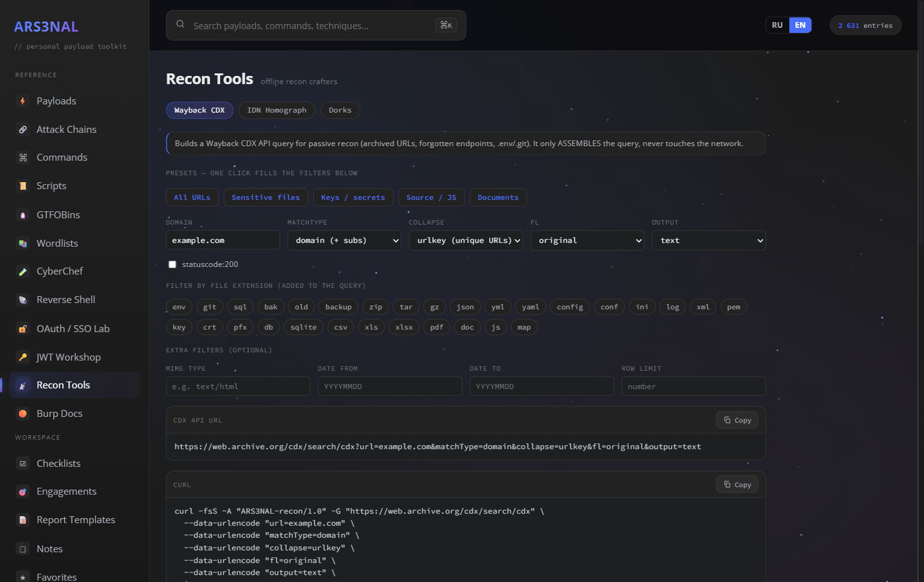Focus the MIME TYPE input field
Image resolution: width=924 pixels, height=582 pixels.
point(238,387)
